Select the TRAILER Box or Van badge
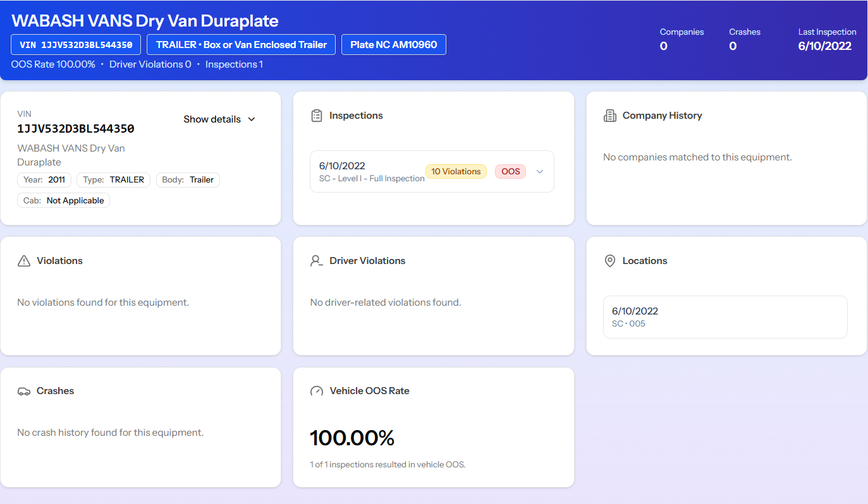Screen dimensions: 868x504 241,45
